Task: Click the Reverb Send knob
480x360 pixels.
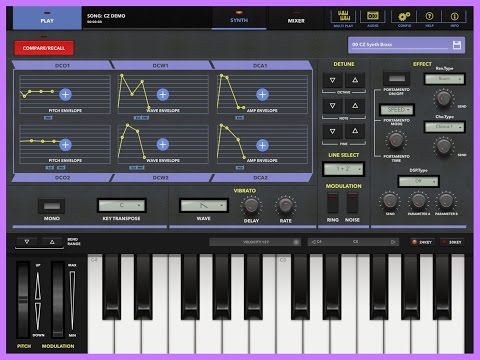Action: [x=444, y=98]
